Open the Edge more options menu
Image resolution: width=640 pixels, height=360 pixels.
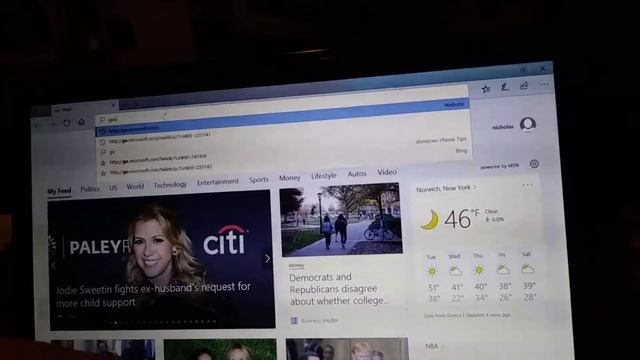(544, 84)
